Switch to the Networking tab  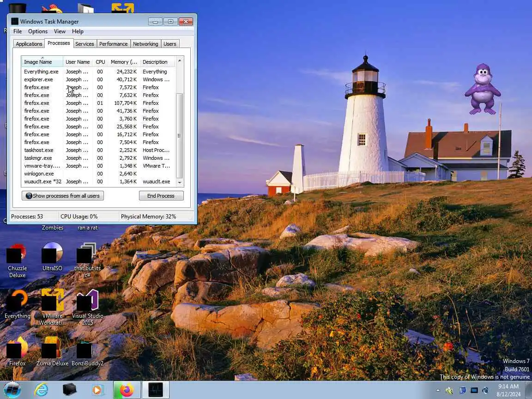click(145, 44)
